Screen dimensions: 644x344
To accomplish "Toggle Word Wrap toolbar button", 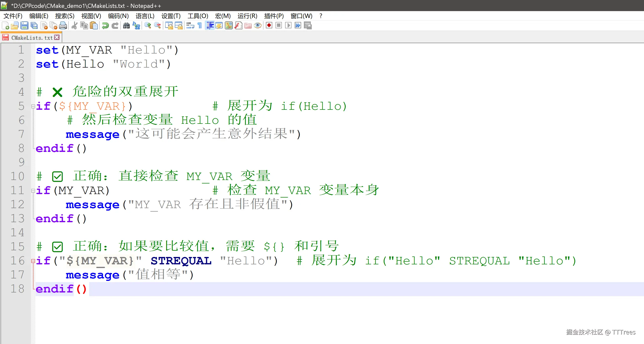I will pyautogui.click(x=190, y=26).
